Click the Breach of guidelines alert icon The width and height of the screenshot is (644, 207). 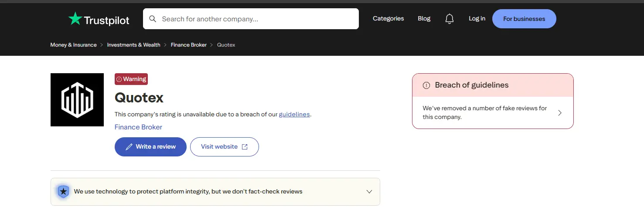pos(426,85)
